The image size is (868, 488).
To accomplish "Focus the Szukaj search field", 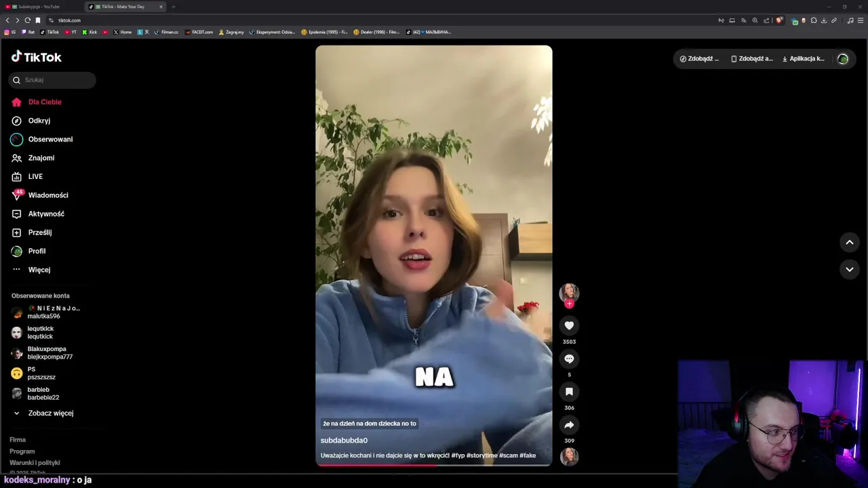I will pos(52,80).
